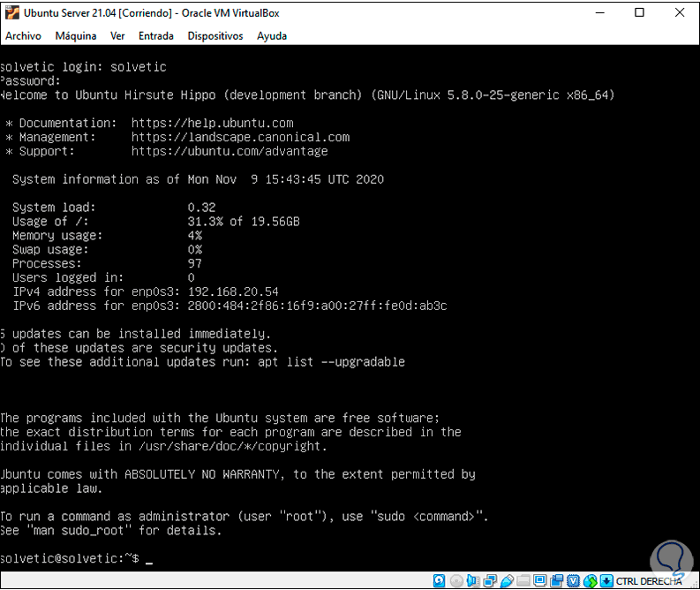Click the Processes value 97
The width and height of the screenshot is (700, 590).
(195, 263)
